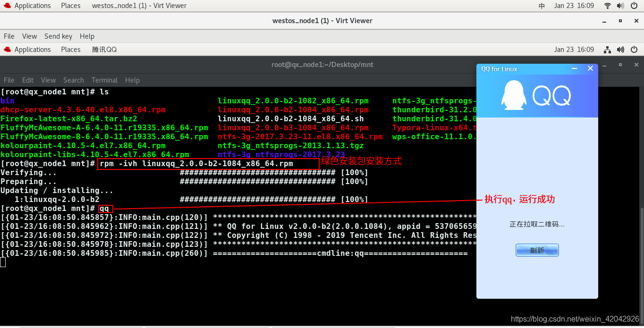Click the Virt Viewer window title bar
The image size is (644, 328).
point(322,21)
